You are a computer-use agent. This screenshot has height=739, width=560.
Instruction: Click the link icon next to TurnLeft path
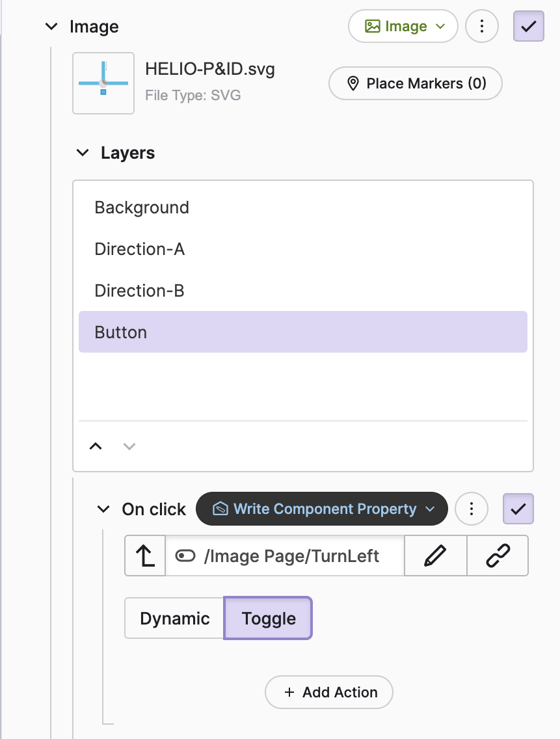coord(498,556)
